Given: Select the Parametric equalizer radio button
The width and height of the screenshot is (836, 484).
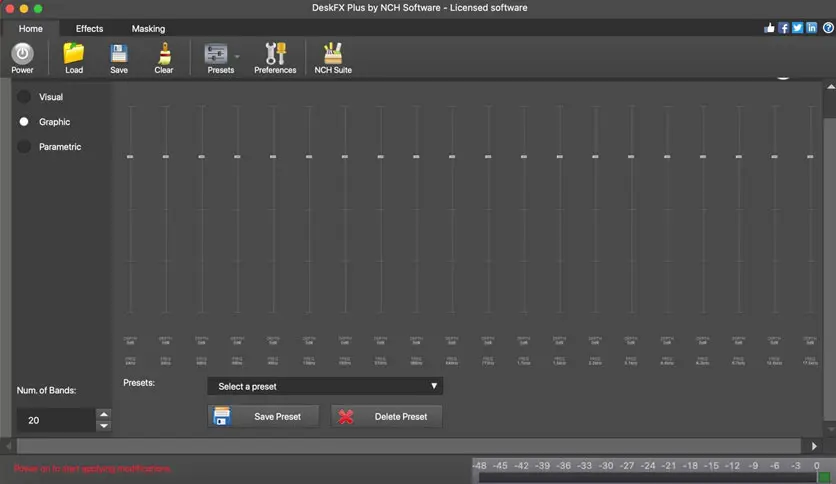Looking at the screenshot, I should [x=24, y=147].
